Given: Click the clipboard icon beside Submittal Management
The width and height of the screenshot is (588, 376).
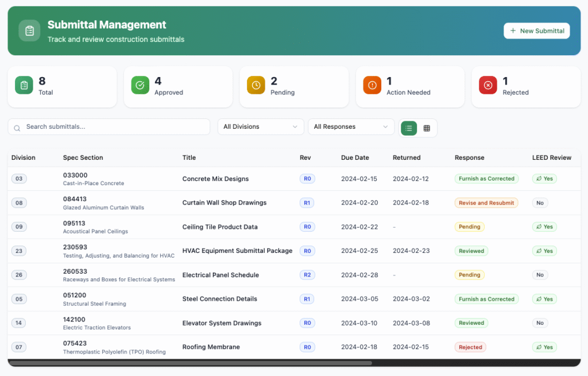Looking at the screenshot, I should click(29, 30).
